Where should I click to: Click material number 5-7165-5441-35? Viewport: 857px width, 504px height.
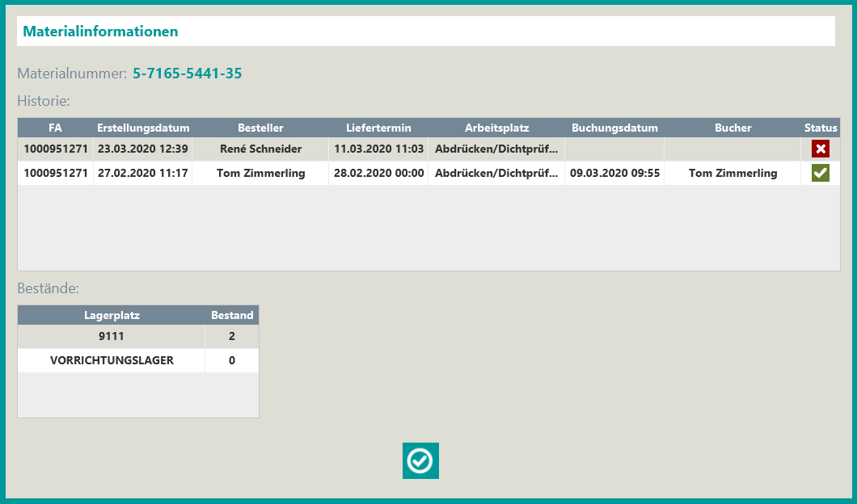tap(187, 73)
